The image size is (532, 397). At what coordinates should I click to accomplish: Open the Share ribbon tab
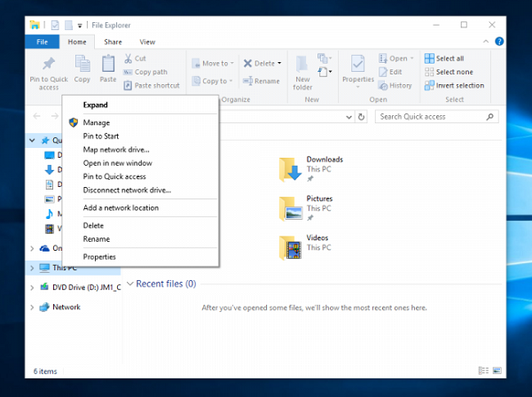point(113,42)
